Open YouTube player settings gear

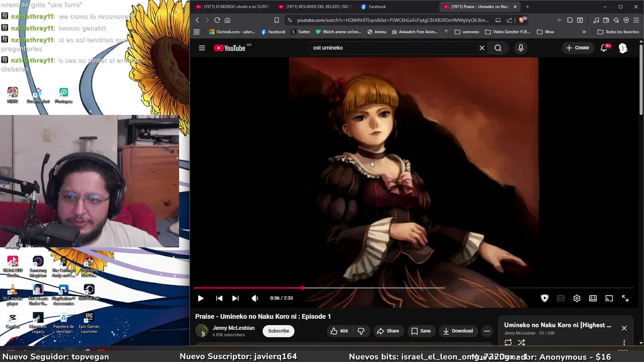(577, 298)
